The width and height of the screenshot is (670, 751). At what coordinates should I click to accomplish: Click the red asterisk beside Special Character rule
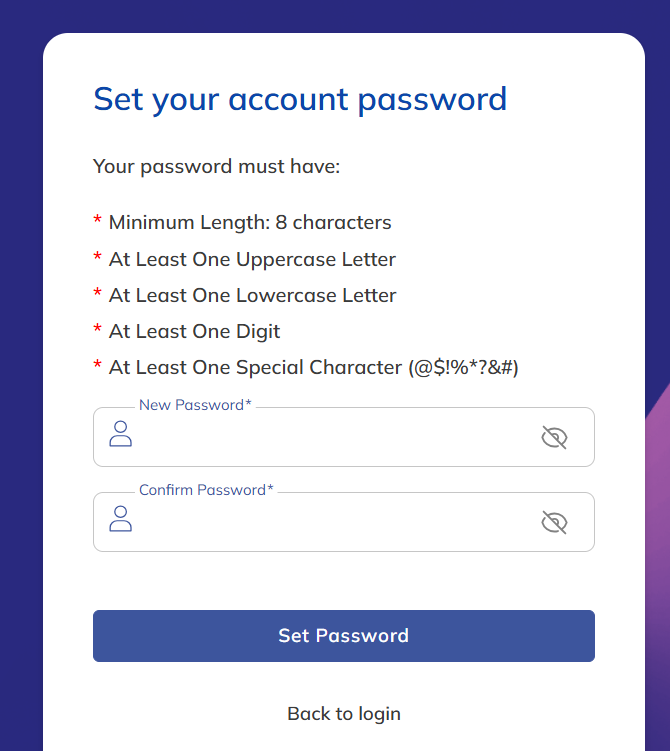(98, 366)
